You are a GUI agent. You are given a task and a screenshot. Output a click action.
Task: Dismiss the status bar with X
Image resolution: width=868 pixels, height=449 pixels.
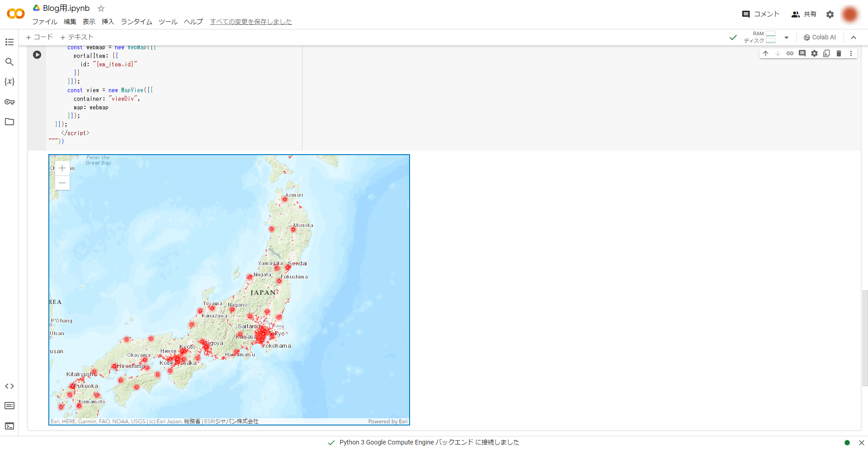pos(862,443)
